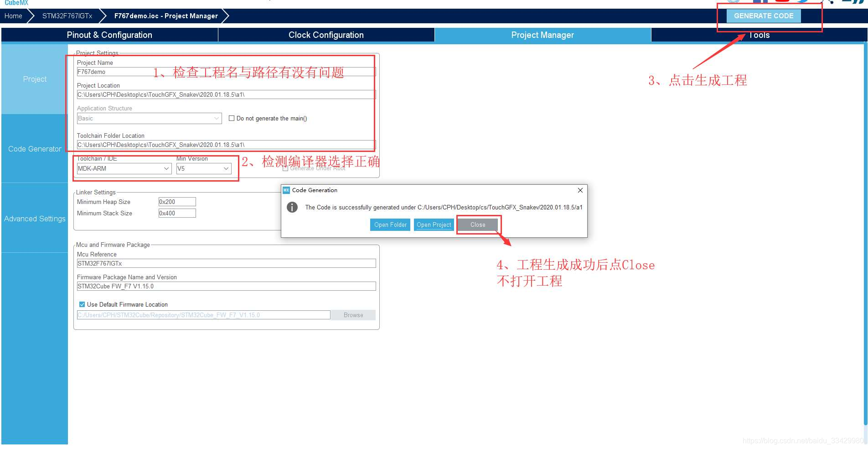
Task: Click the firmware repository path field
Action: coord(203,315)
